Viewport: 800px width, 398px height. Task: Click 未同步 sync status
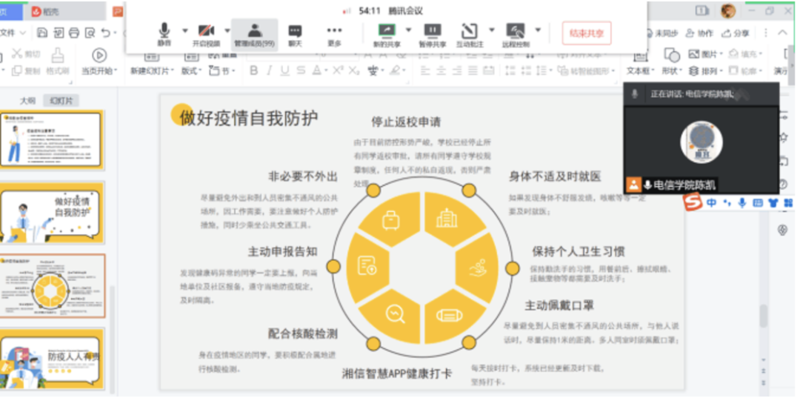[x=661, y=33]
